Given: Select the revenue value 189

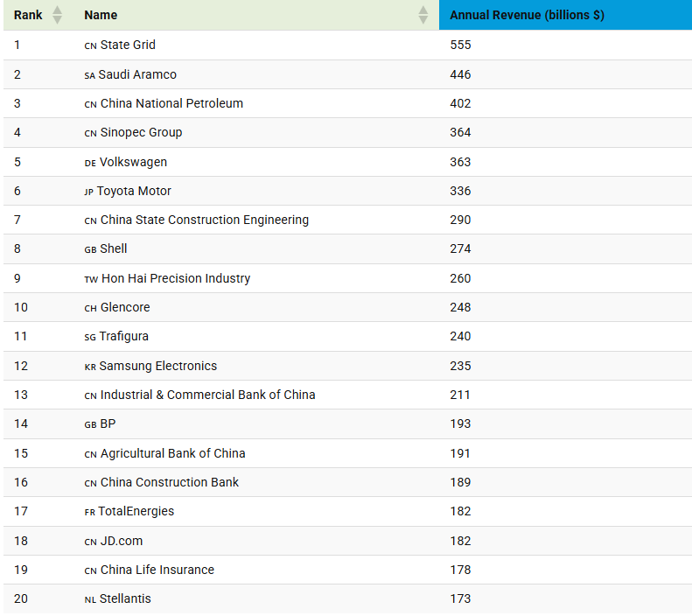Looking at the screenshot, I should click(460, 482).
